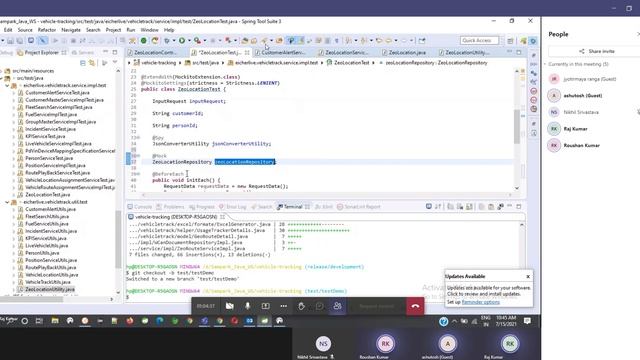
Task: Open the Debug button dropdown arrow
Action: 173,40
